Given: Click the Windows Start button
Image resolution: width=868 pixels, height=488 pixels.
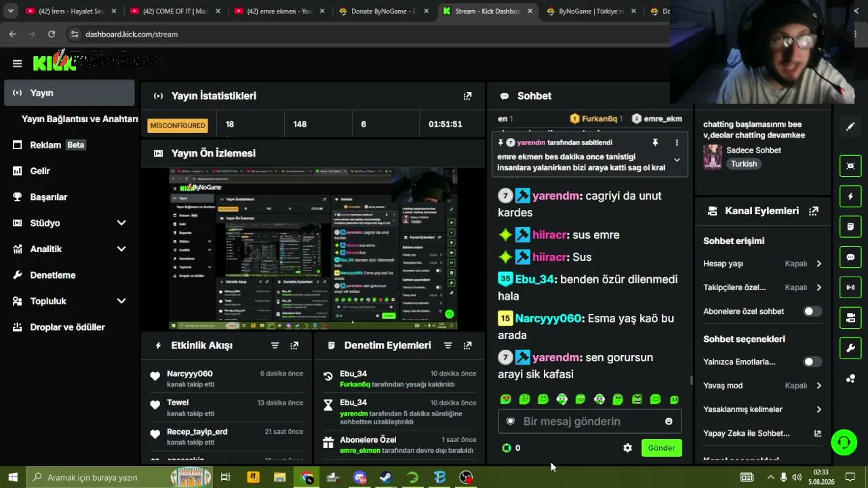Looking at the screenshot, I should (13, 477).
